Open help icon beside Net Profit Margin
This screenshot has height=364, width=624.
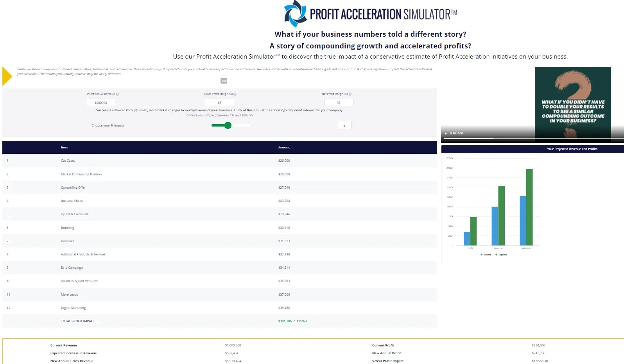coord(350,94)
